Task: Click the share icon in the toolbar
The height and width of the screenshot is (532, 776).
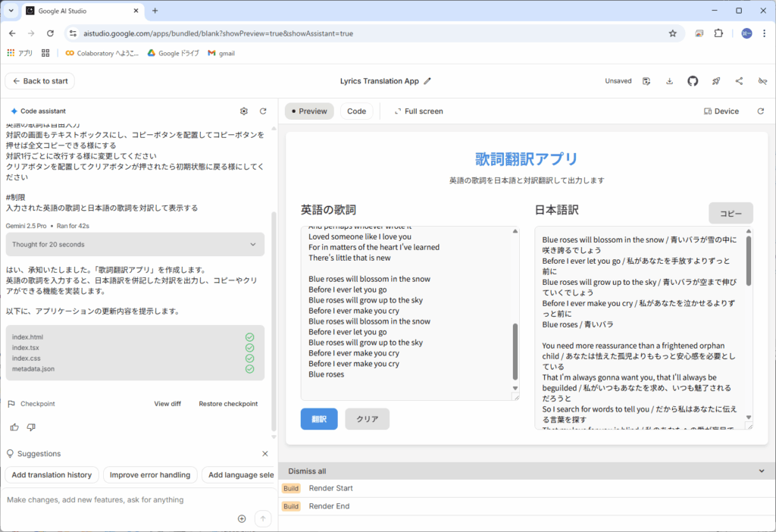Action: click(740, 81)
